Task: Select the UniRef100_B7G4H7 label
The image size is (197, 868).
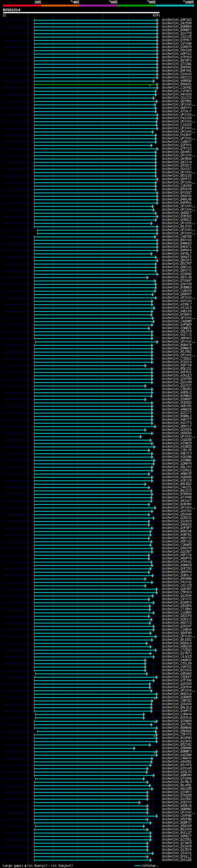Action: click(176, 281)
